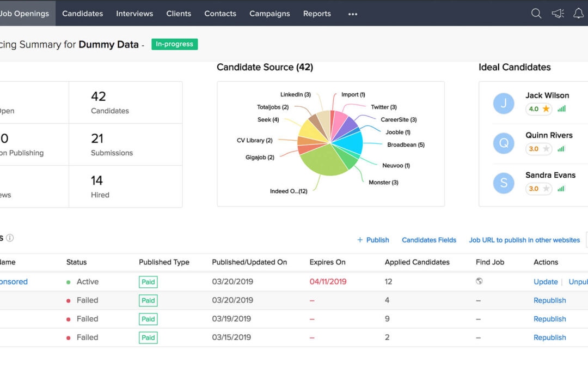The image size is (588, 368).
Task: Switch to the Candidates tab
Action: coord(82,13)
